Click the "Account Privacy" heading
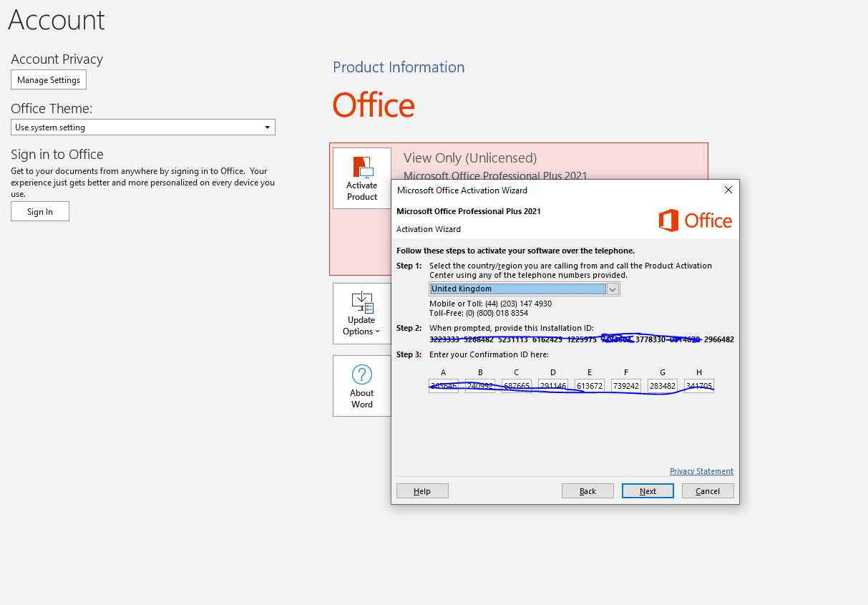Screen dimensions: 868x605 (x=57, y=59)
